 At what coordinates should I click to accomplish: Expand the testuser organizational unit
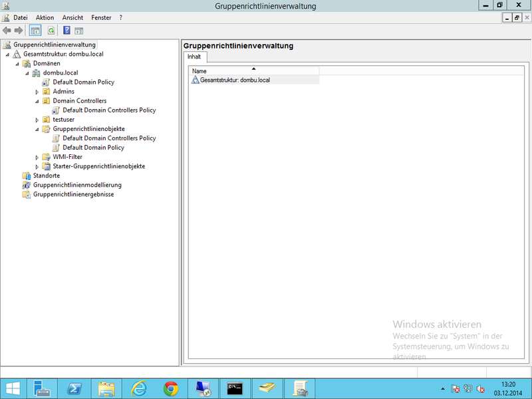[37, 120]
